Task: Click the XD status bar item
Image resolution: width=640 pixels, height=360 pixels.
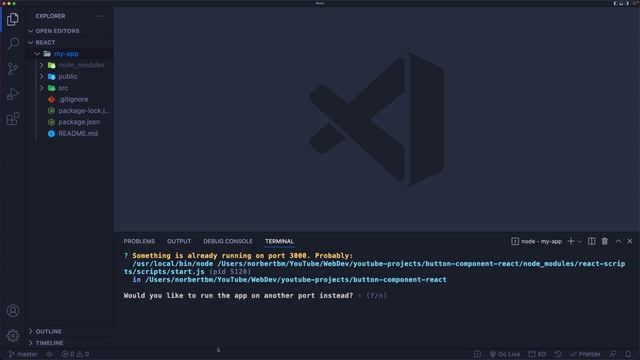Action: (x=538, y=354)
